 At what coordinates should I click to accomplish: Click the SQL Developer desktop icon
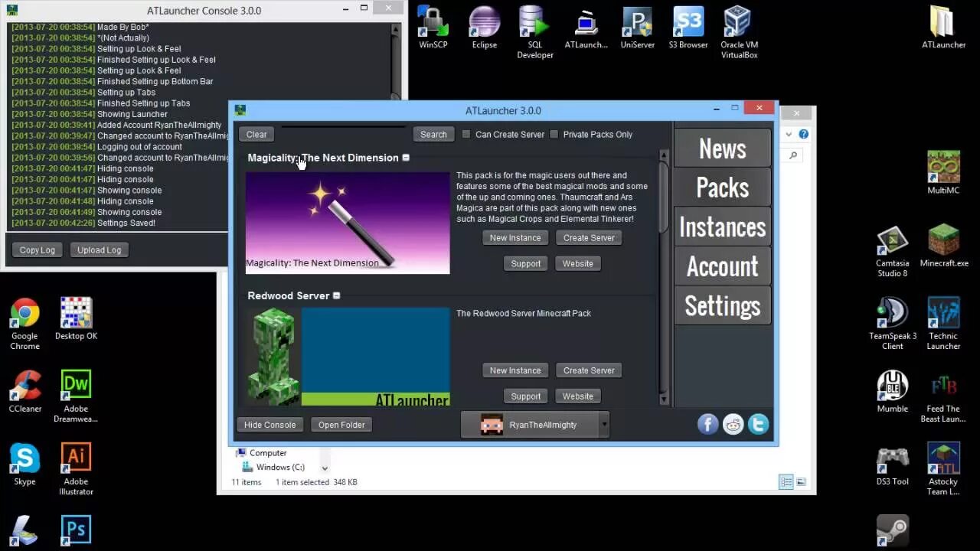(x=535, y=33)
